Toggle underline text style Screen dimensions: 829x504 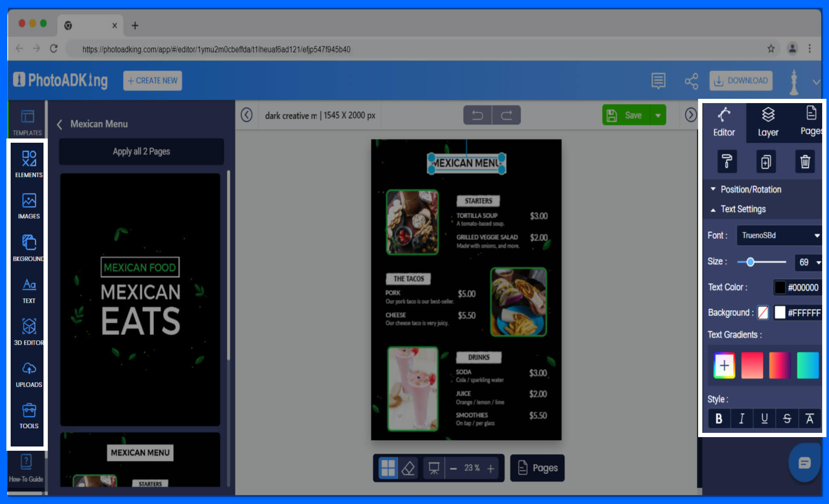764,419
